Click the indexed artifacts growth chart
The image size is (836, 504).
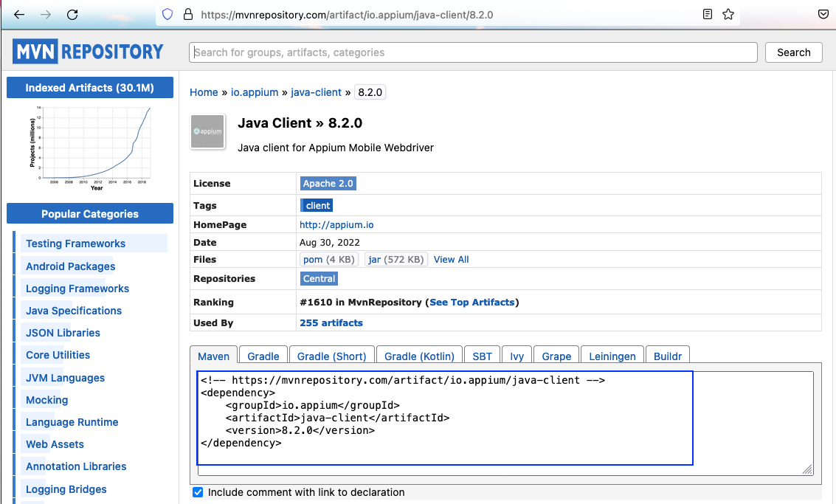pos(90,148)
